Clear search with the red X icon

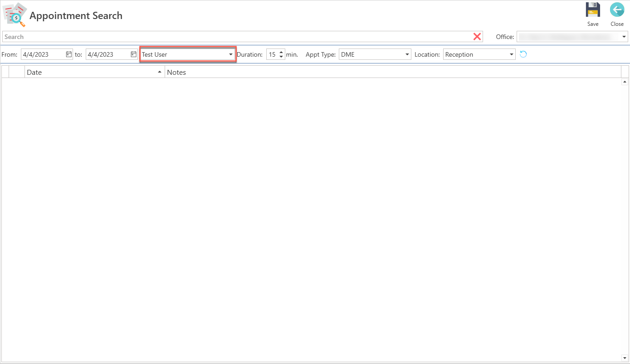pos(477,37)
